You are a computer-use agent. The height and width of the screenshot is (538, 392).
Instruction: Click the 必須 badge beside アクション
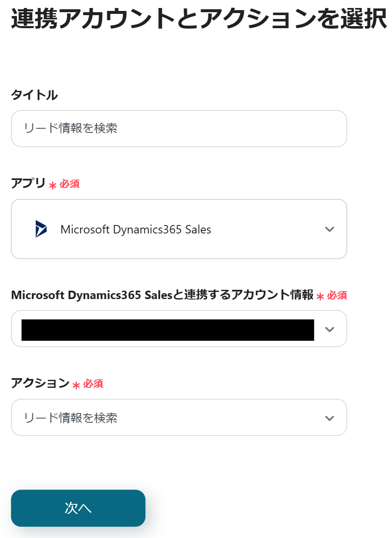[93, 384]
